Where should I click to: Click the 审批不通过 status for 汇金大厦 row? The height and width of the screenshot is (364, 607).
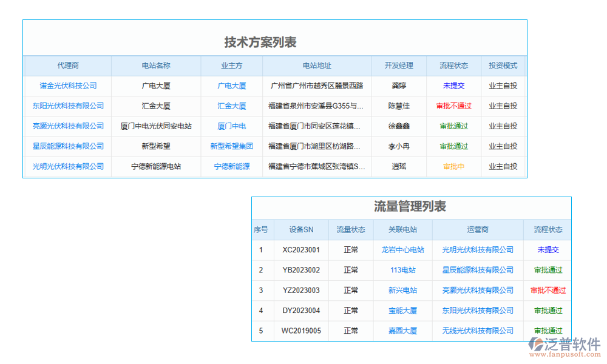(453, 106)
